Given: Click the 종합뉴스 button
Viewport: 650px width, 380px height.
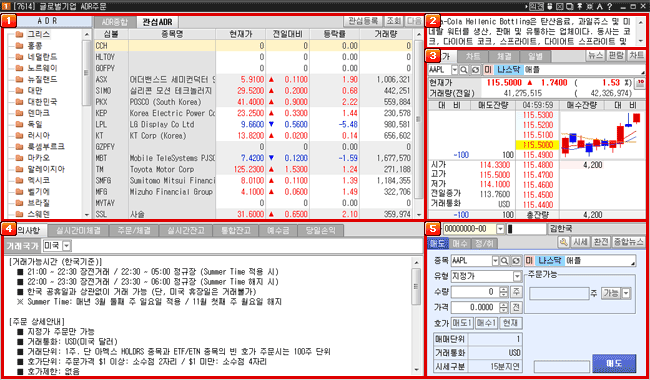Looking at the screenshot, I should pos(628,242).
